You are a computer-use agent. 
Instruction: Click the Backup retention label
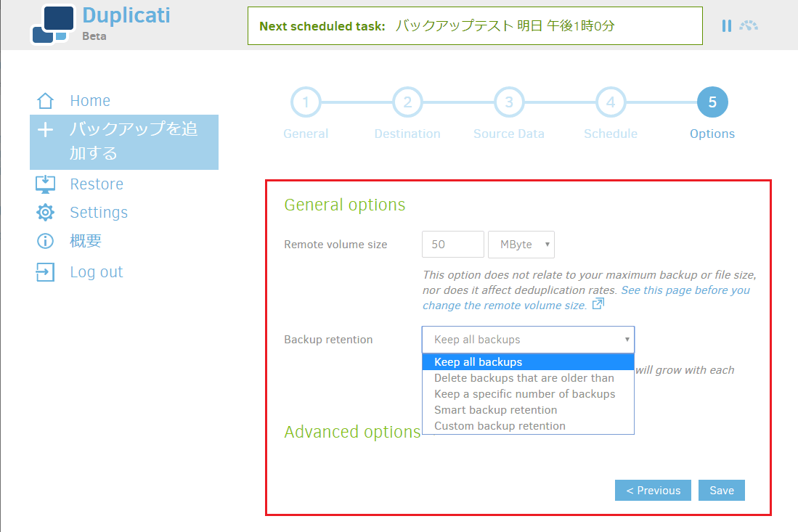(x=328, y=340)
